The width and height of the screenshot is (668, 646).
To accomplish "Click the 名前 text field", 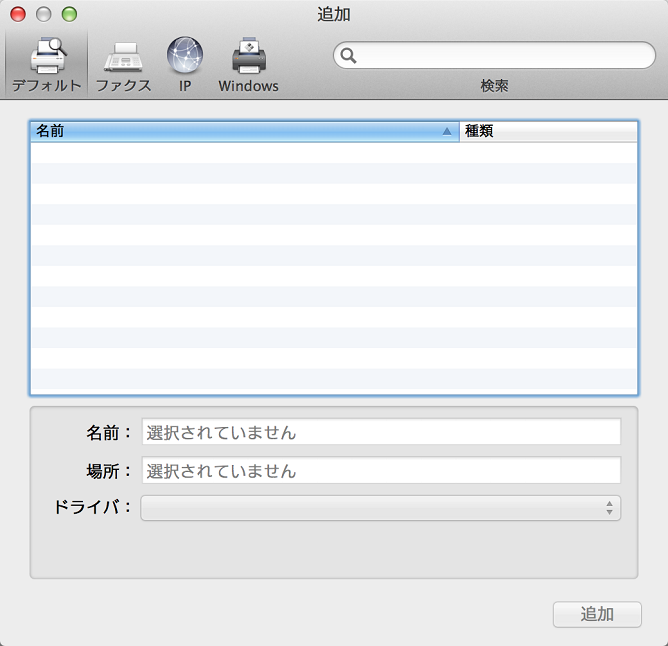I will pyautogui.click(x=381, y=432).
